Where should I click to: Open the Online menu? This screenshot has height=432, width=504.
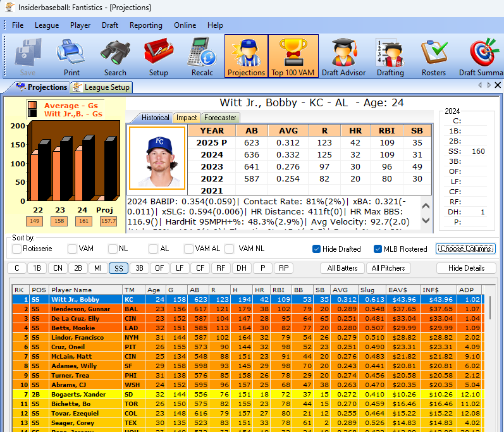(x=185, y=25)
